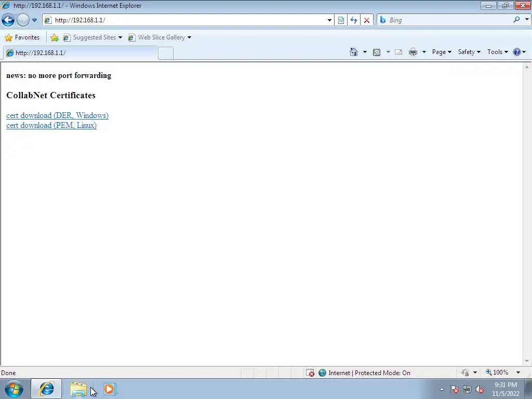Click the Refresh page icon
Screen dimensions: 532x399
pos(354,20)
